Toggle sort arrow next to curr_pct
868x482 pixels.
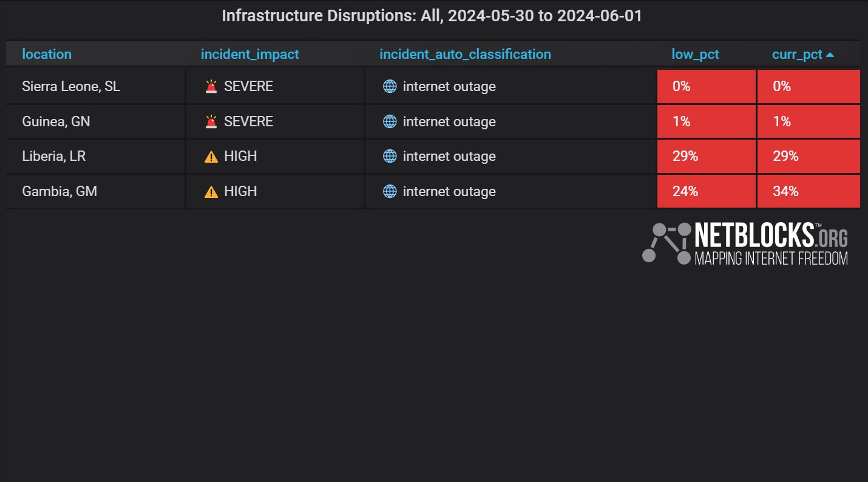coord(830,55)
